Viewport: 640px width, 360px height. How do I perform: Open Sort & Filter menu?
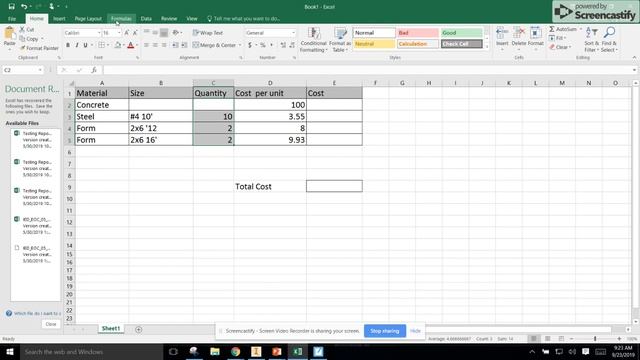[x=591, y=40]
